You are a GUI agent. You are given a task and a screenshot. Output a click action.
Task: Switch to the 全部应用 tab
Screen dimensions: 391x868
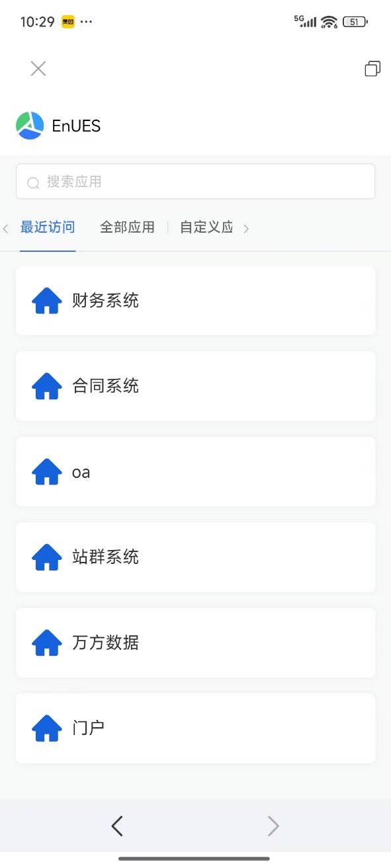point(127,227)
